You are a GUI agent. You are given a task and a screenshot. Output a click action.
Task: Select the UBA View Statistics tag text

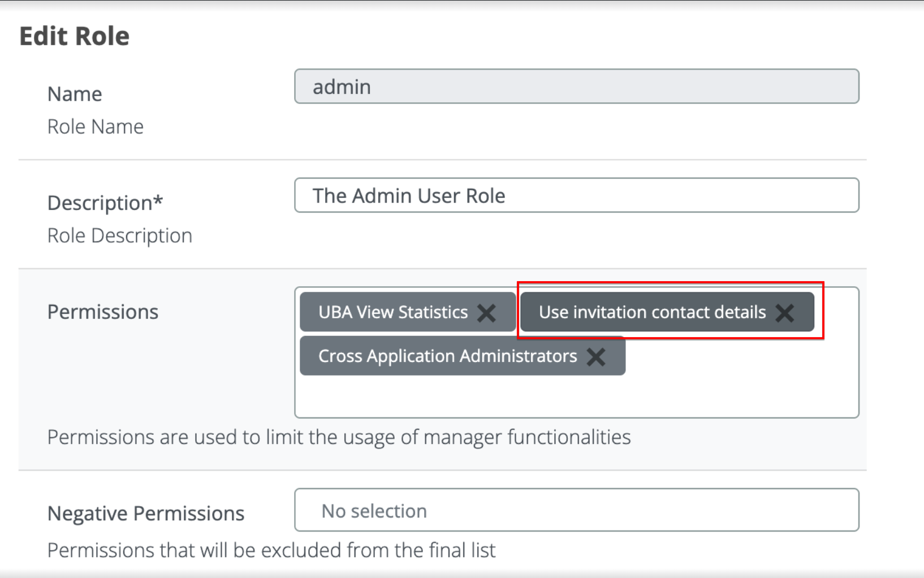point(393,312)
